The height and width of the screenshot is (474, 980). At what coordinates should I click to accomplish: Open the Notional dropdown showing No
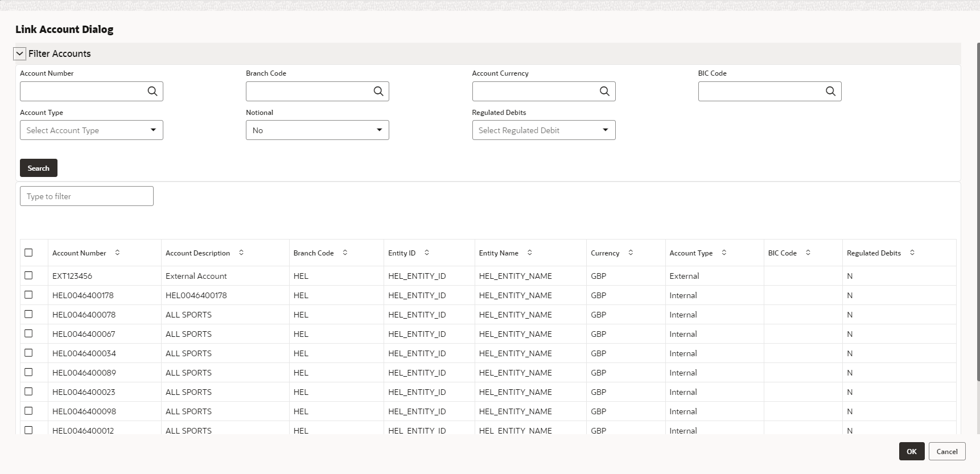(317, 130)
